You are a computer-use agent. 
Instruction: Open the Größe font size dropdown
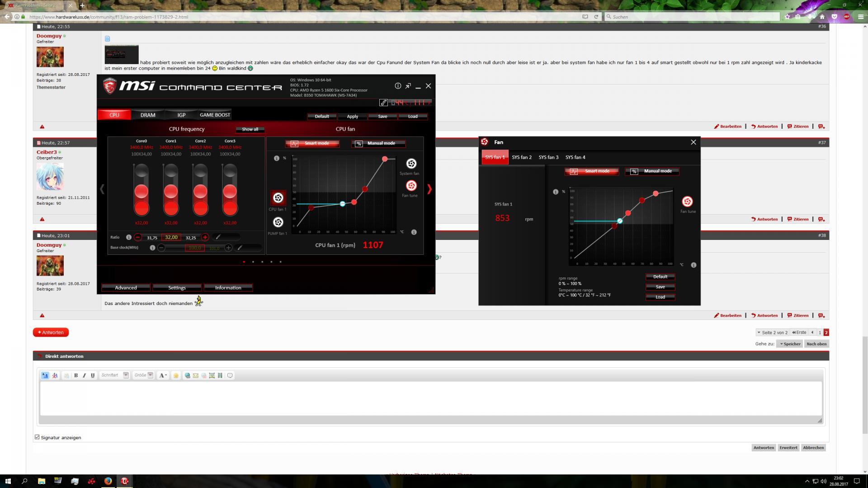pos(143,375)
